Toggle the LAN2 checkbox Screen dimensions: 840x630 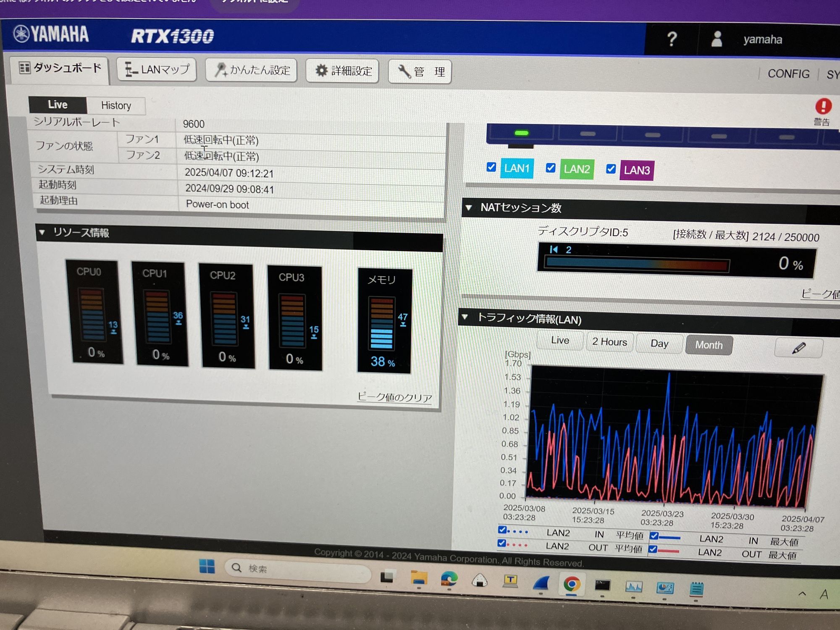(551, 168)
